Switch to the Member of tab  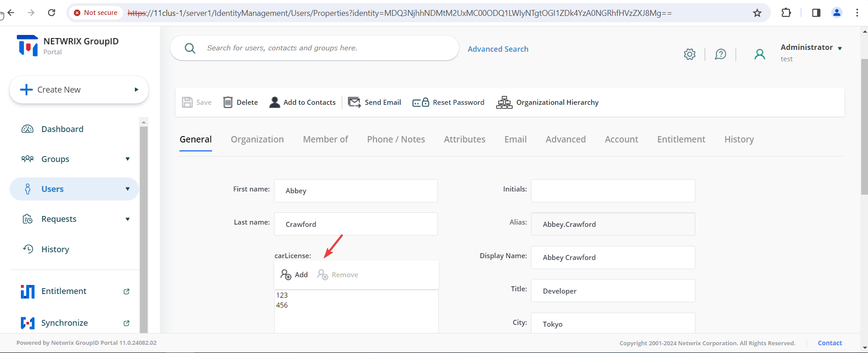point(325,139)
